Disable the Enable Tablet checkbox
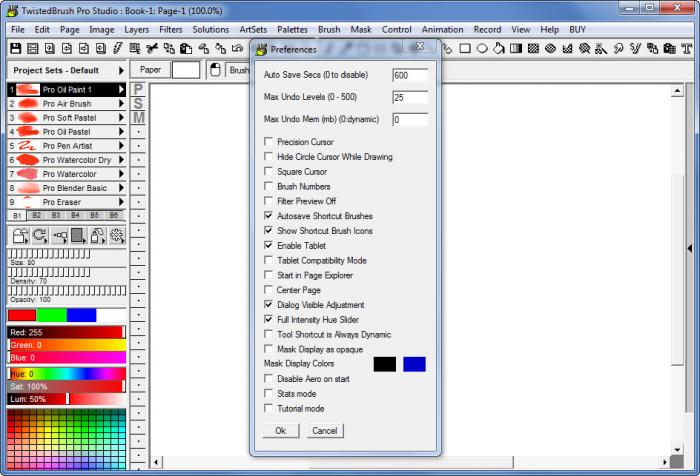700x476 pixels. [268, 245]
